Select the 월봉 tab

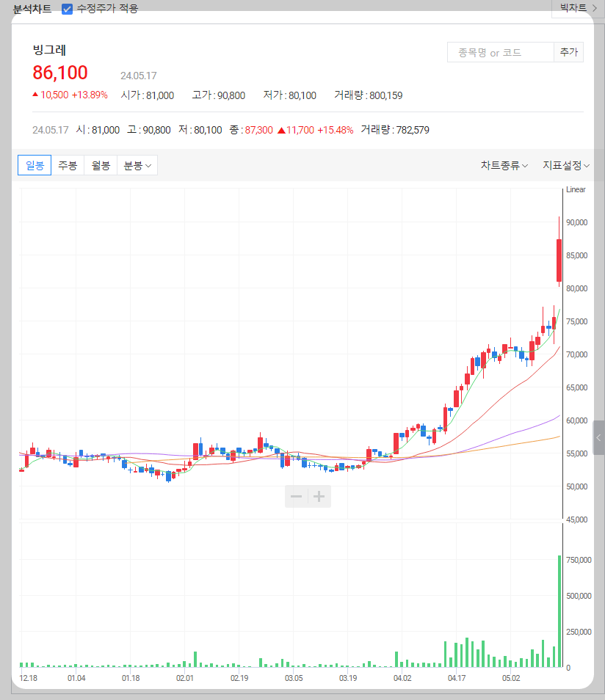[101, 166]
